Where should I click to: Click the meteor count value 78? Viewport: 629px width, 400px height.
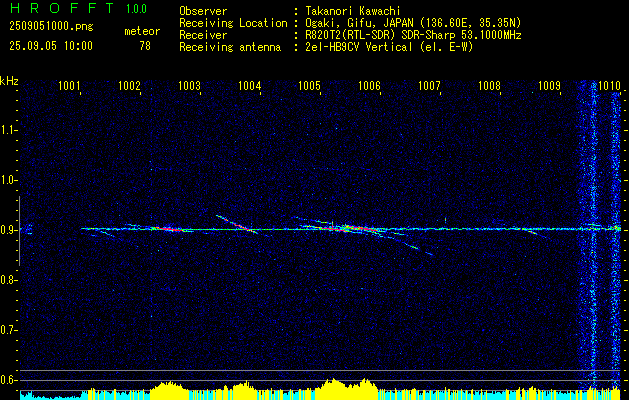(x=145, y=46)
